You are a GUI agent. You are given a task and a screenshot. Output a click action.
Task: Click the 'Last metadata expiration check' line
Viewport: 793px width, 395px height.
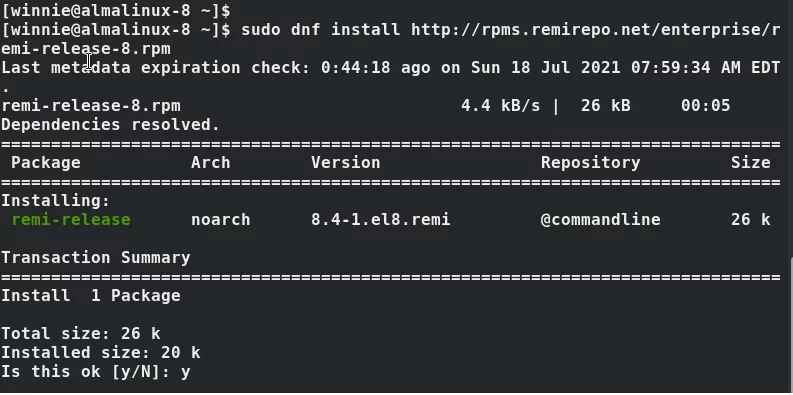(x=391, y=67)
